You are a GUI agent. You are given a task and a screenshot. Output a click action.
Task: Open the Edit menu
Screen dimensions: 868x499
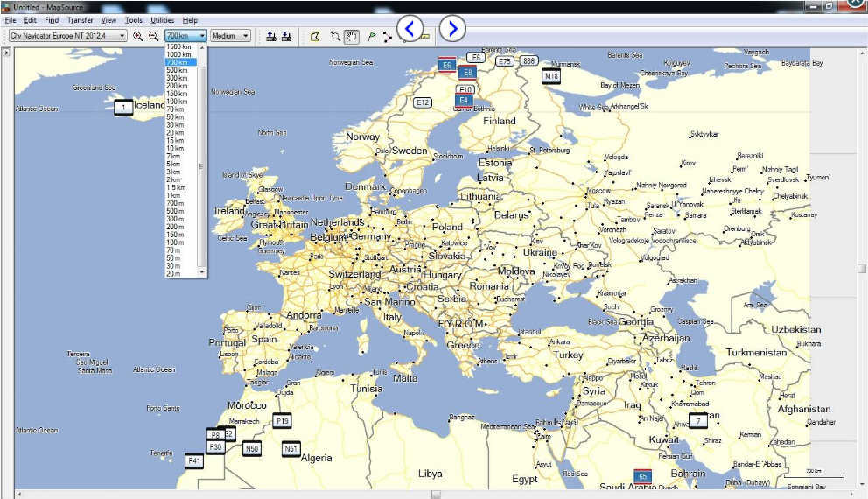[30, 20]
